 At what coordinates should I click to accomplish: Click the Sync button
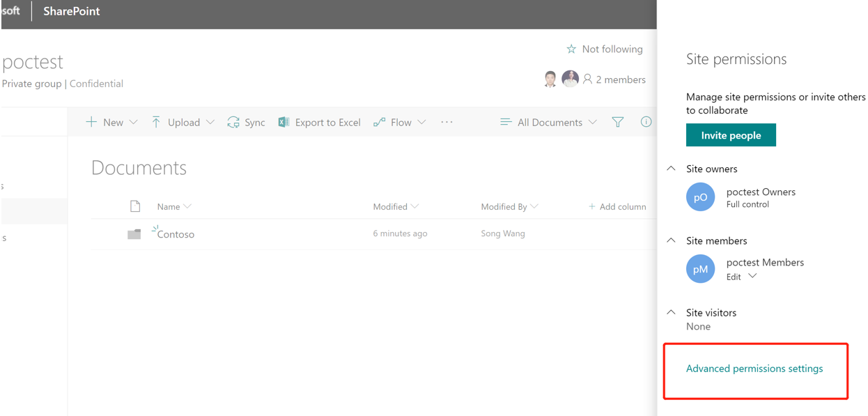(246, 122)
